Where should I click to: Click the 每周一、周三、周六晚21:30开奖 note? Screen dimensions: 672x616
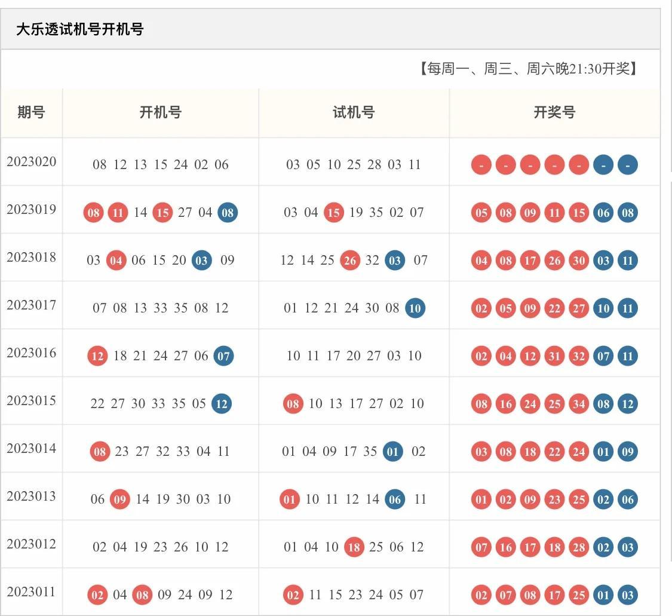click(x=528, y=69)
